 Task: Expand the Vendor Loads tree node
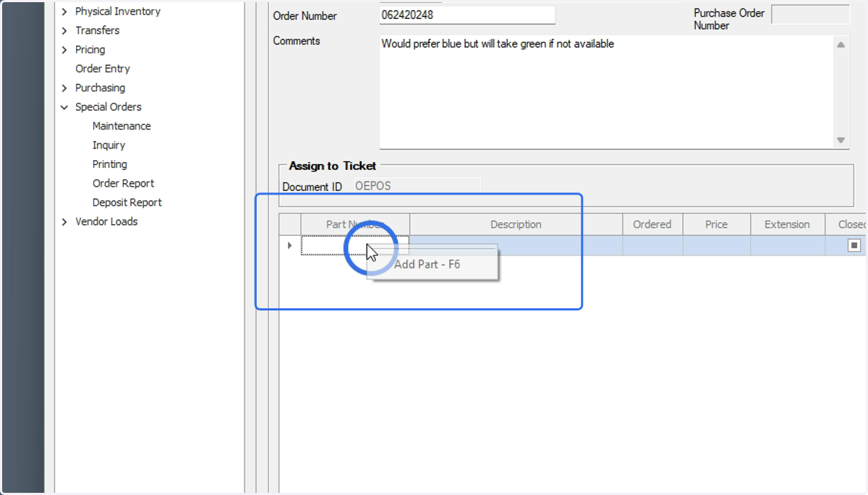click(x=64, y=222)
